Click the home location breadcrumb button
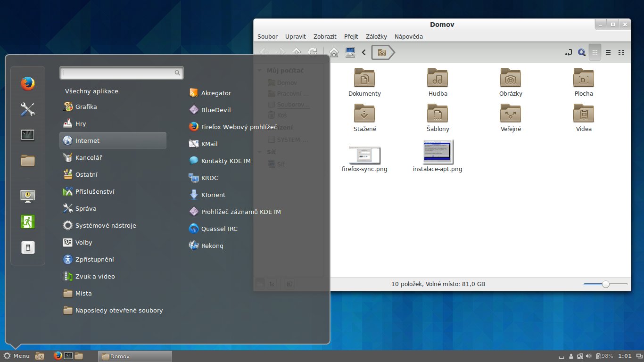Viewport: 644px width, 362px height. coord(382,52)
